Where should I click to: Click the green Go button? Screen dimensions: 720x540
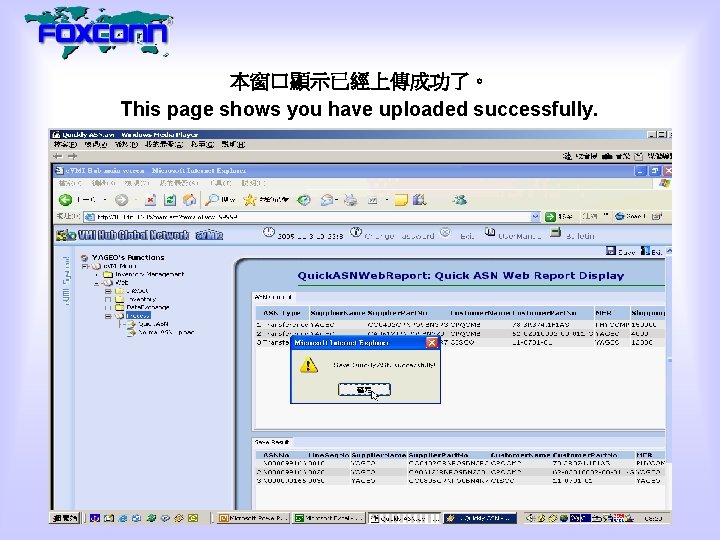[x=550, y=216]
